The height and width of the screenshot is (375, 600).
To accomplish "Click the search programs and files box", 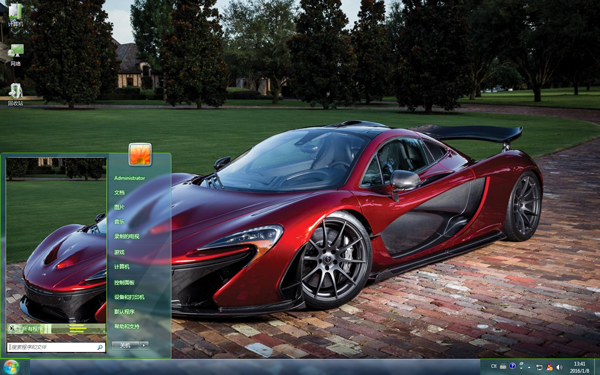I will 56,347.
